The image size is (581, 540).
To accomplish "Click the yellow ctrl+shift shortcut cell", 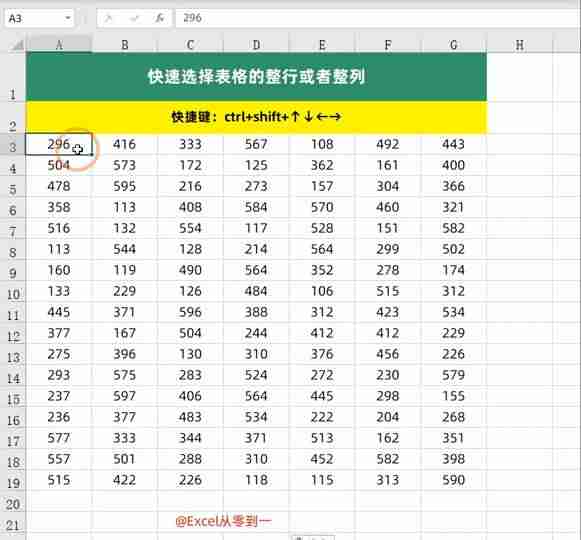I will pos(256,117).
